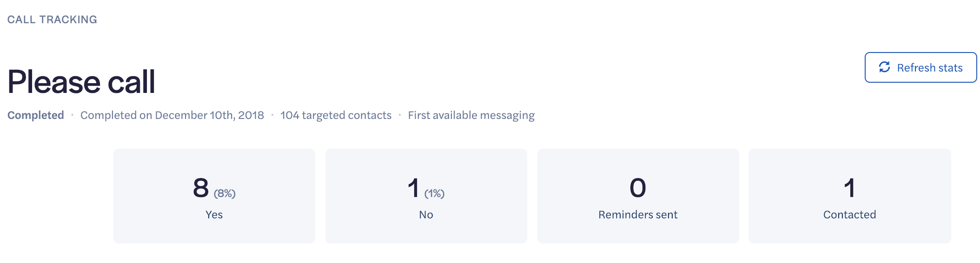Click the CALL TRACKING breadcrumb label
This screenshot has width=980, height=263.
click(52, 20)
